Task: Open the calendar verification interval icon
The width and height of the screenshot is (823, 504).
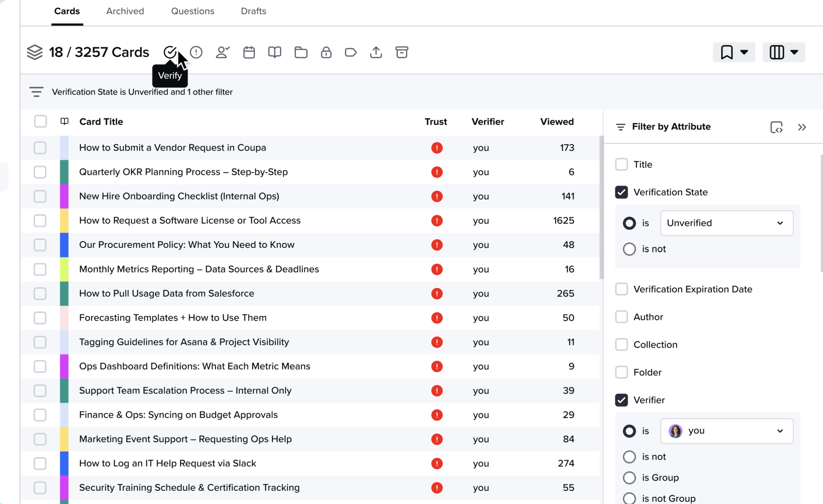Action: click(249, 52)
